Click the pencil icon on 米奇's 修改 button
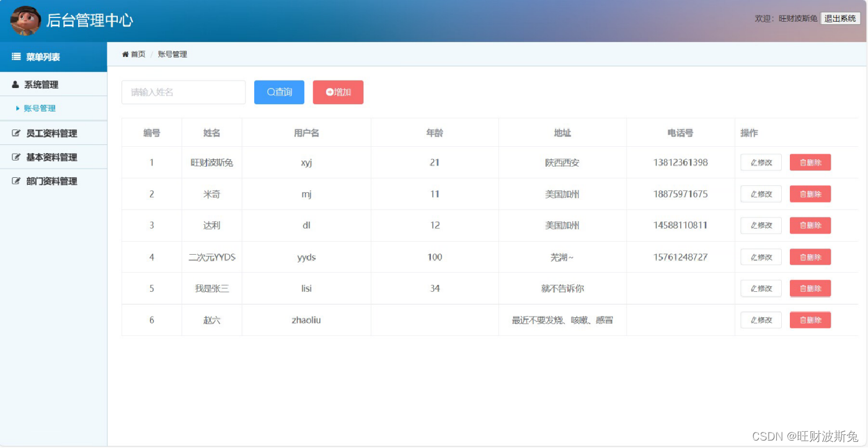Viewport: 868px width, 448px height. 753,193
